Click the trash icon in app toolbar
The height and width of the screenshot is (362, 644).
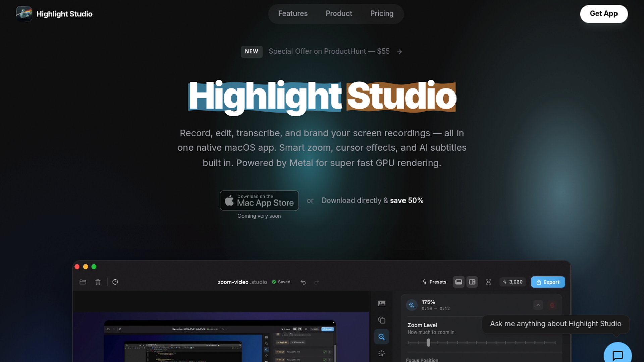point(98,282)
